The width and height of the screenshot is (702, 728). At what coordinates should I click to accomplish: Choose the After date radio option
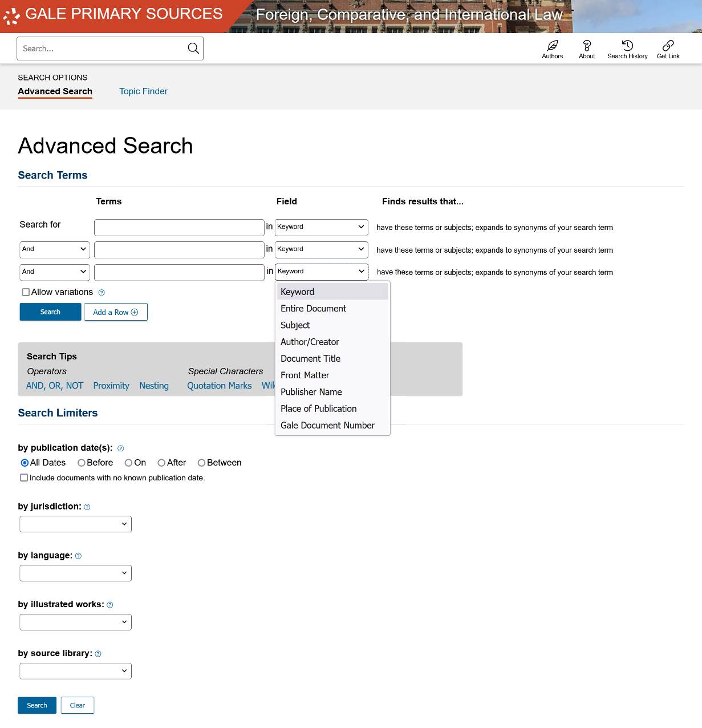pos(162,463)
